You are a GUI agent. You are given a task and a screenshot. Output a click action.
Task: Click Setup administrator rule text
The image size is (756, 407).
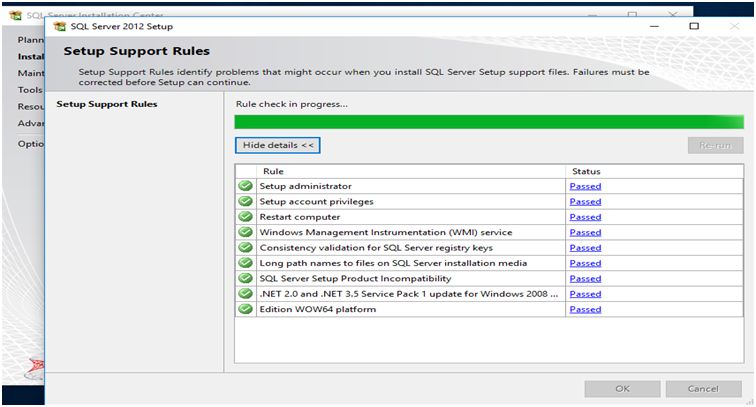306,186
